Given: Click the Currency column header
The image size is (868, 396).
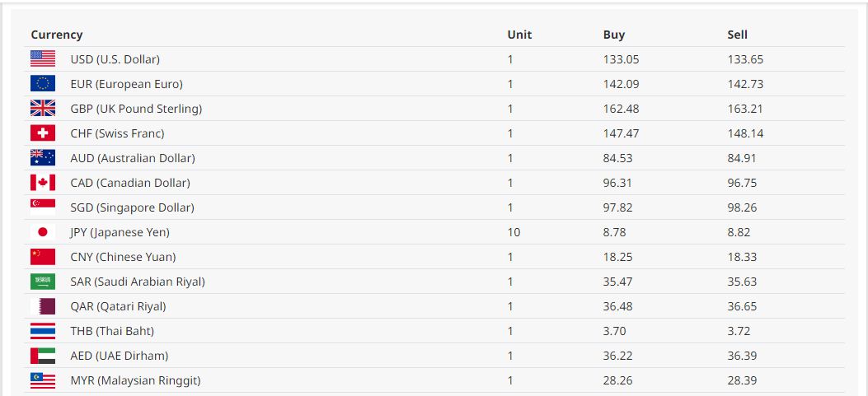Looking at the screenshot, I should coord(57,35).
